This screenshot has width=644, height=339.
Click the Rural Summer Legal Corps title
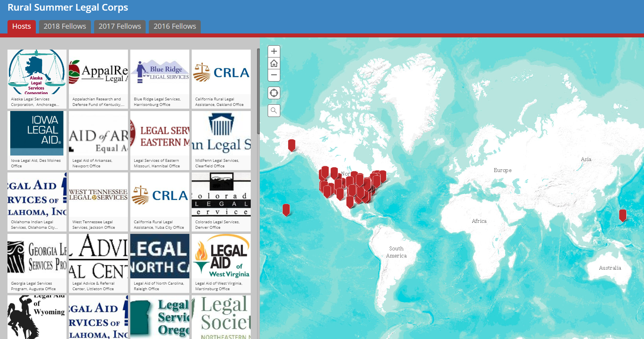(68, 7)
